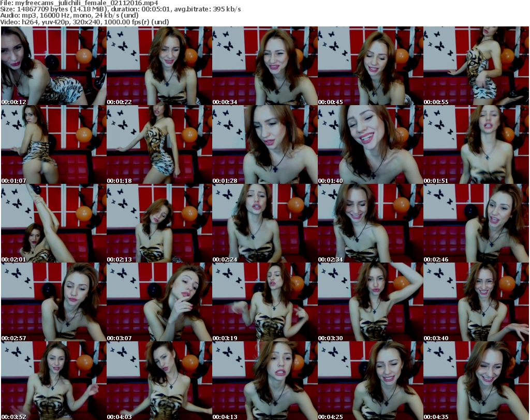Select the frame at 00:00:22
The height and width of the screenshot is (420, 530).
[159, 66]
